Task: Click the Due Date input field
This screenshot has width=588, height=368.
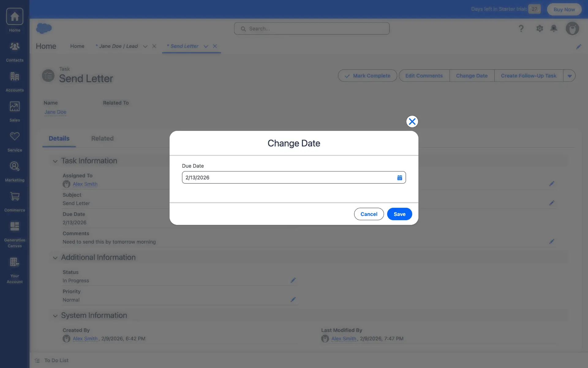Action: point(288,178)
